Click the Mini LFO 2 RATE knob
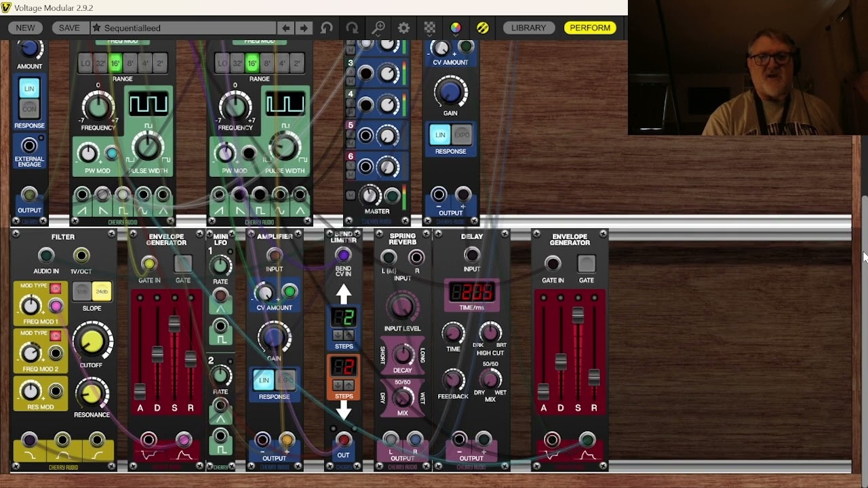The image size is (868, 488). click(220, 375)
